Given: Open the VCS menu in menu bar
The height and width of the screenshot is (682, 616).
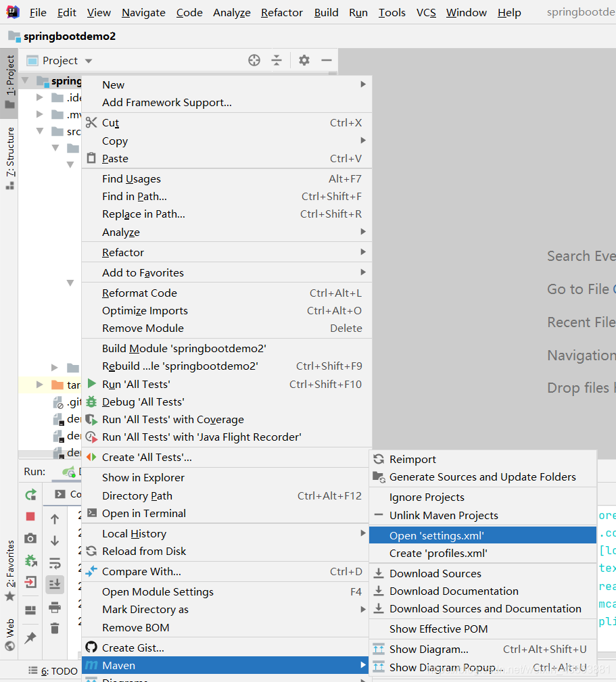Looking at the screenshot, I should 426,13.
